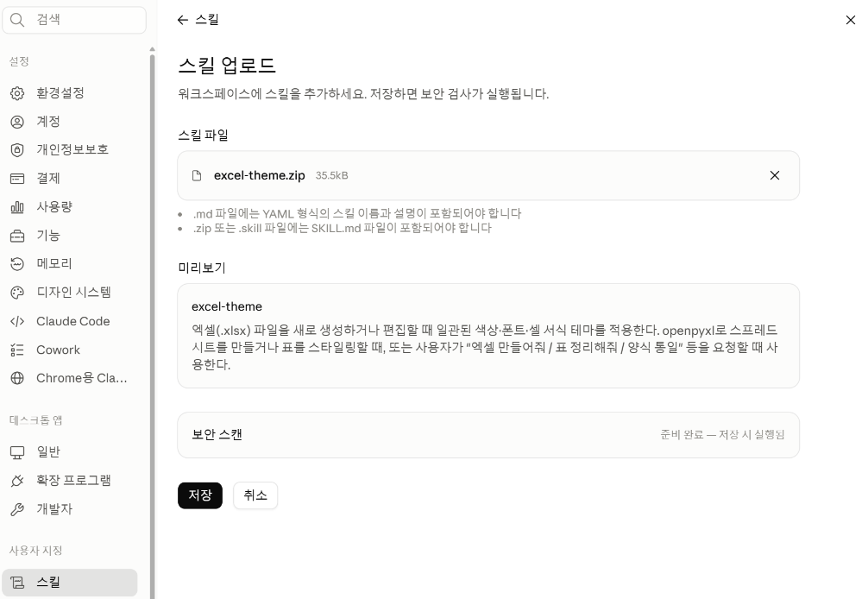868x599 pixels.
Task: Open the 디자인 시스템 palette icon
Action: pos(17,293)
